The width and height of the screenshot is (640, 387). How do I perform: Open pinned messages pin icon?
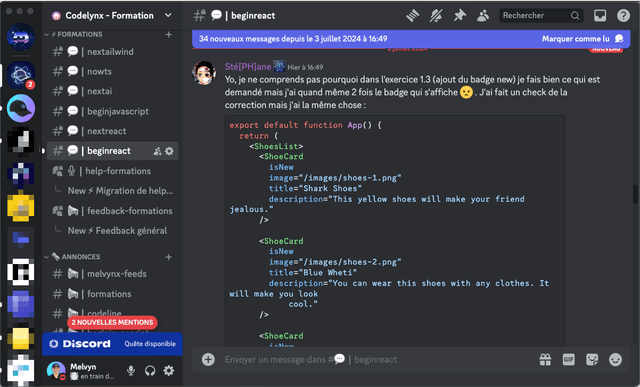[x=460, y=16]
